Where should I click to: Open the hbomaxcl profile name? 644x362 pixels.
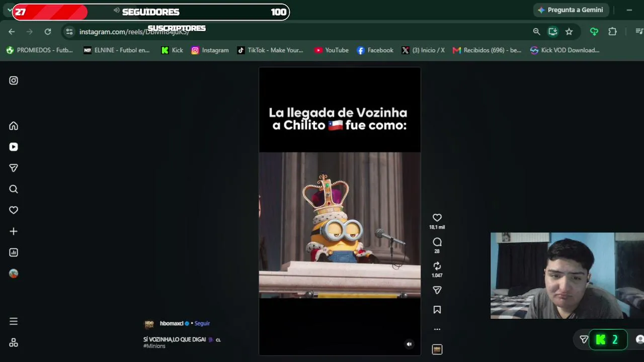(172, 323)
